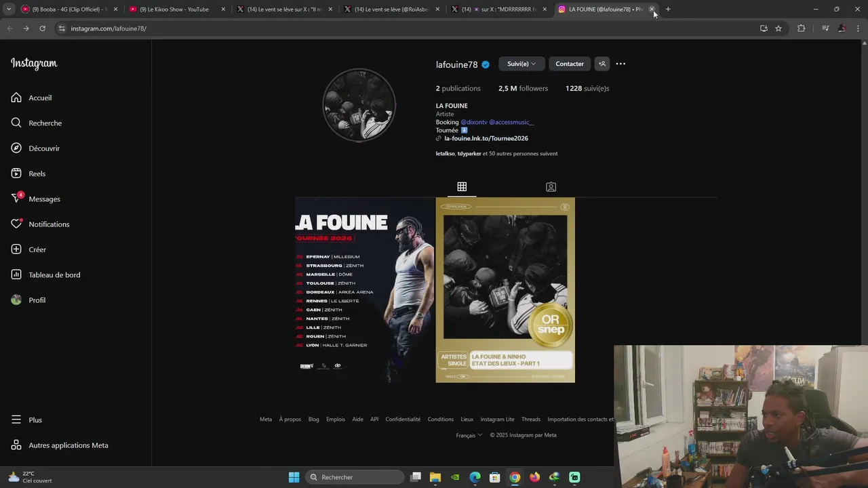This screenshot has height=488, width=868.
Task: Click the install app icon in address bar
Action: pos(764,28)
